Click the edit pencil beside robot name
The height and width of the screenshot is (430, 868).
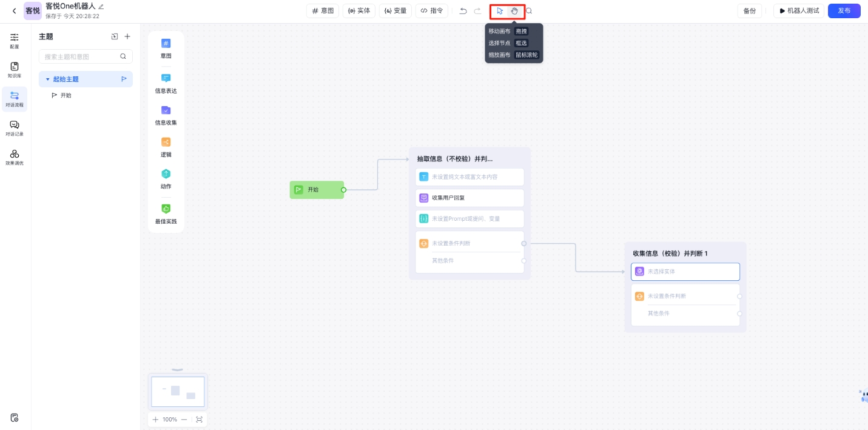(101, 6)
